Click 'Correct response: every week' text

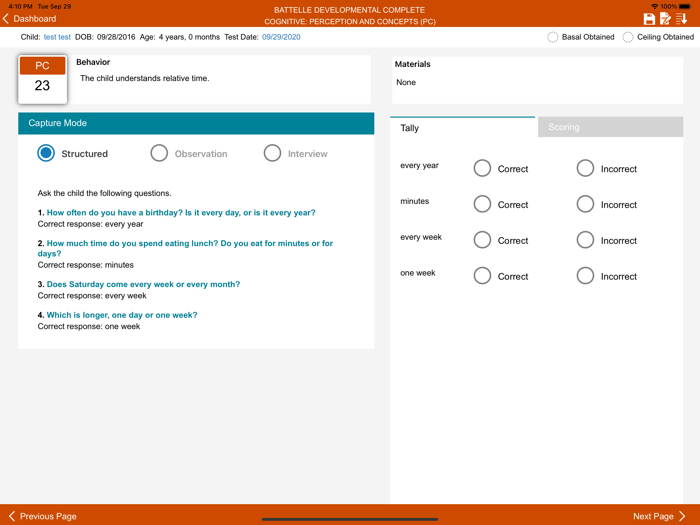pyautogui.click(x=92, y=296)
